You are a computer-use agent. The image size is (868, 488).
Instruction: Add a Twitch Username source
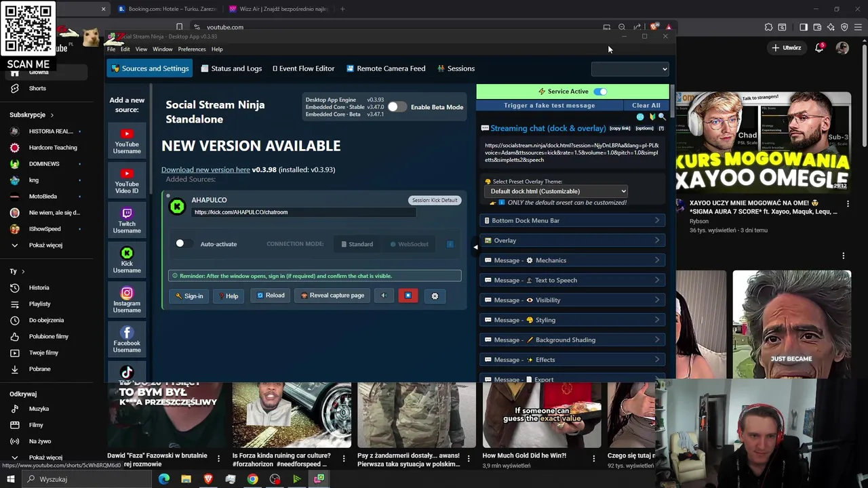pyautogui.click(x=127, y=221)
